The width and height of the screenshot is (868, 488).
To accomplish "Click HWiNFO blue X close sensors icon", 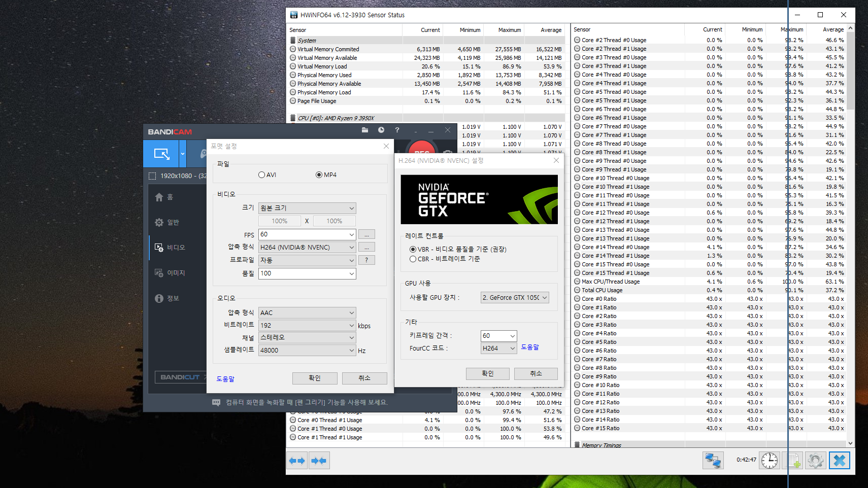I will (x=840, y=461).
